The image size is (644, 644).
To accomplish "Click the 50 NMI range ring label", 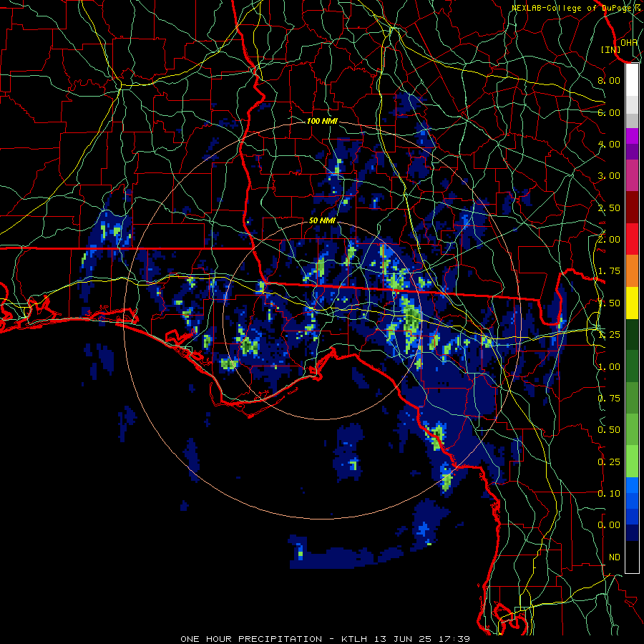I will pos(322,220).
